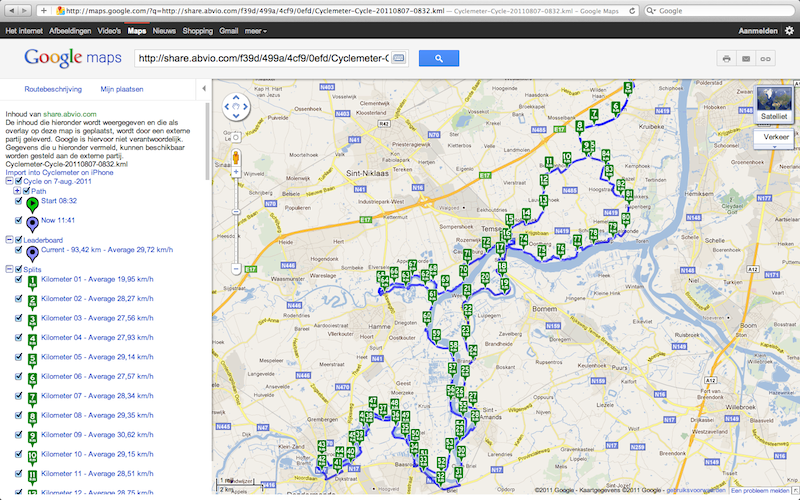
Task: Toggle the Leaderboard checkbox
Action: tap(18, 239)
